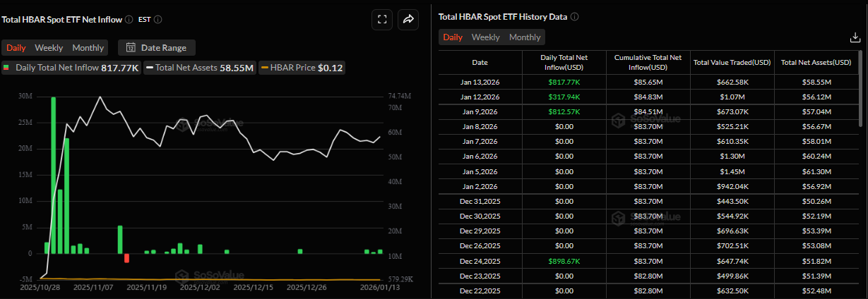Toggle Daily Total Net Inflow series visibility
868x299 pixels.
click(71, 68)
